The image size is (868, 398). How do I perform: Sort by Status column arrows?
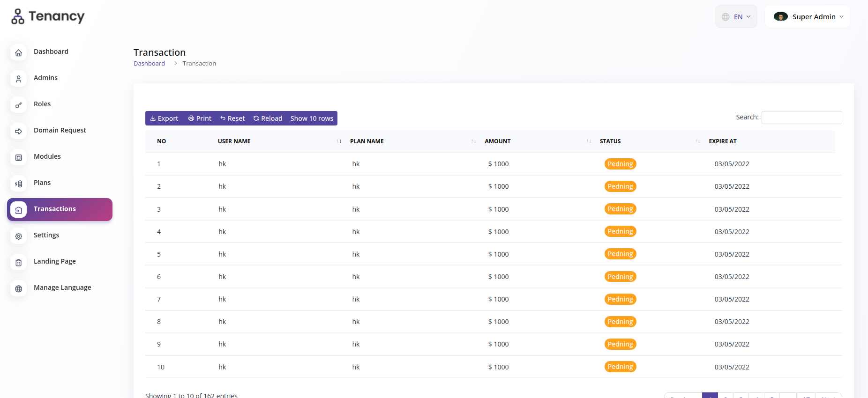[697, 141]
